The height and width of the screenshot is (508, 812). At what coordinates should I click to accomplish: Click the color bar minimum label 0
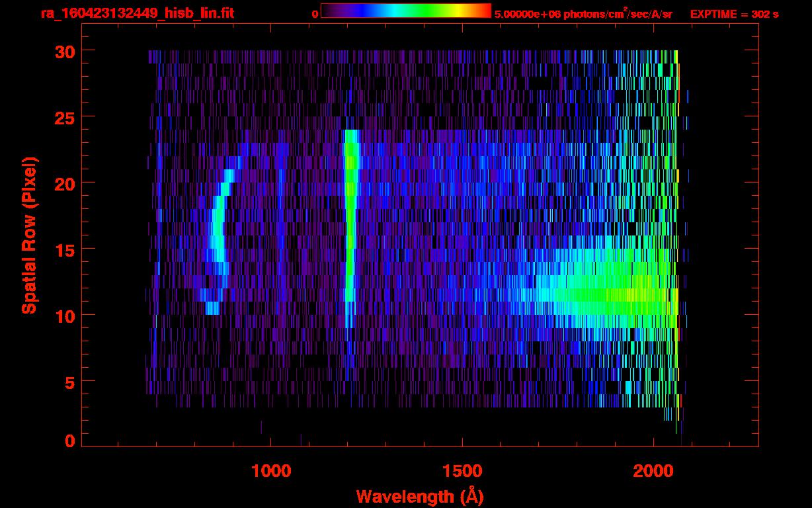click(x=315, y=14)
